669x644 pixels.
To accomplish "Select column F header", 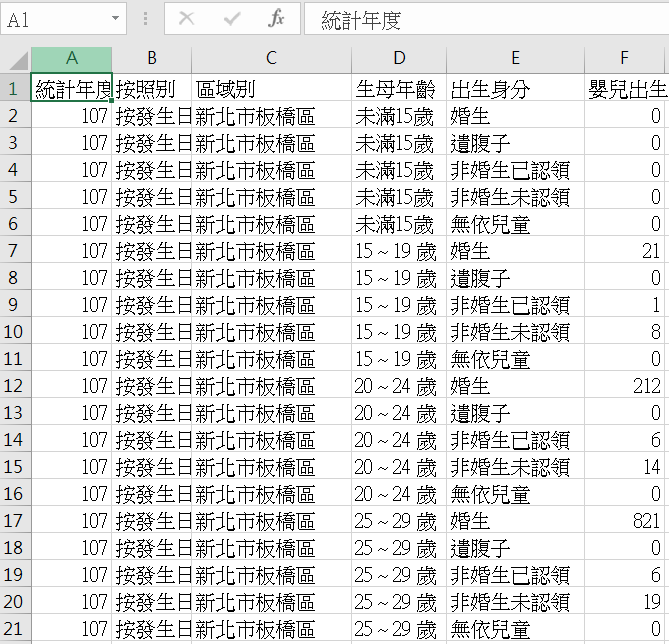I will 626,59.
